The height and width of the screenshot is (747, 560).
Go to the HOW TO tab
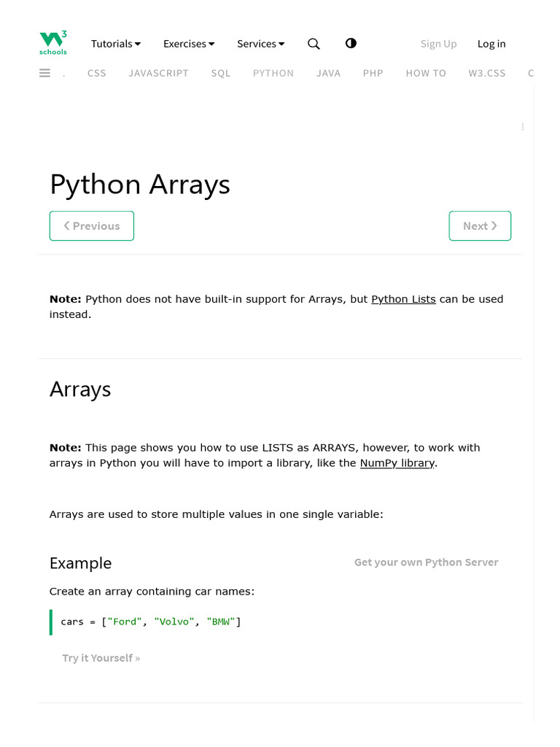(x=426, y=73)
